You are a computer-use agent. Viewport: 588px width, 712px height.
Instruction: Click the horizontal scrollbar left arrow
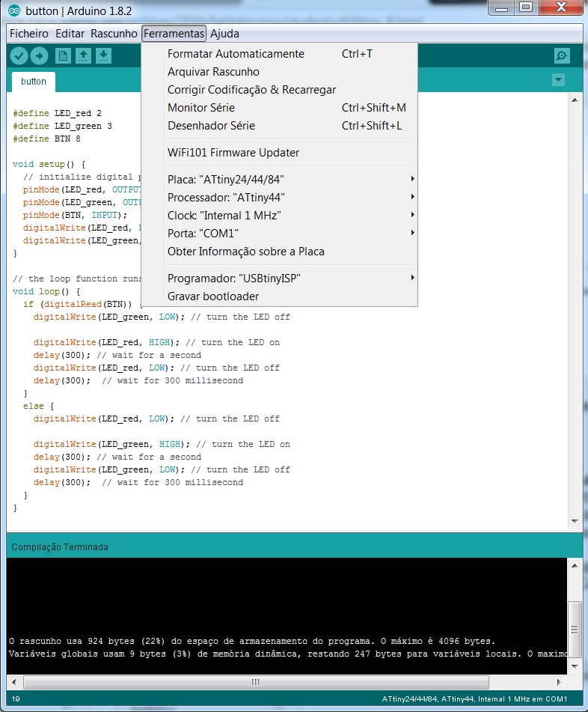pos(14,682)
